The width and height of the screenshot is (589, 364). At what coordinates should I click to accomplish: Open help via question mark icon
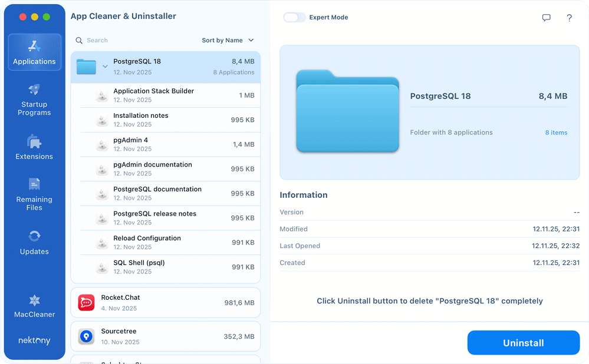pos(569,18)
